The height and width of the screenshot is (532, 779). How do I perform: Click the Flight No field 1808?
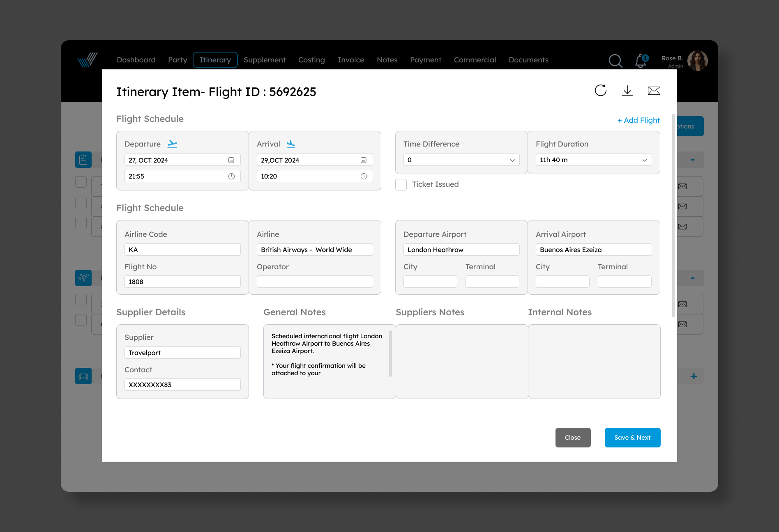tap(182, 282)
